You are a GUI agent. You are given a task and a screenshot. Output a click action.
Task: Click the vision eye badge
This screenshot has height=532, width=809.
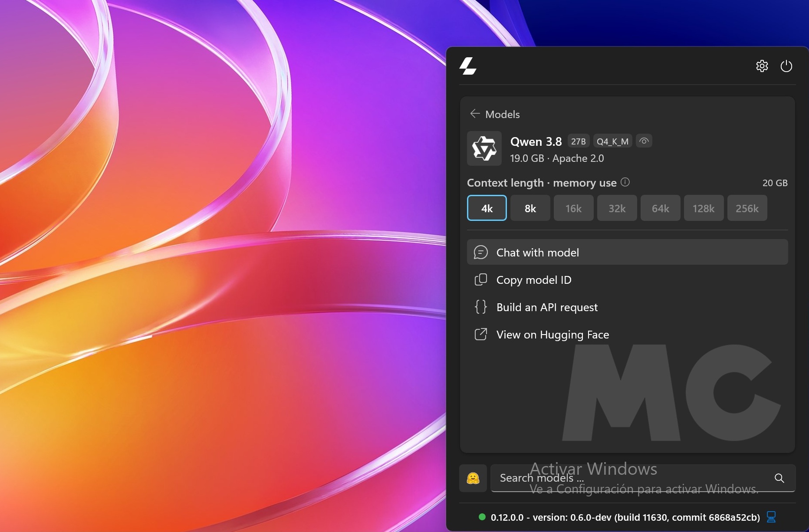click(644, 141)
